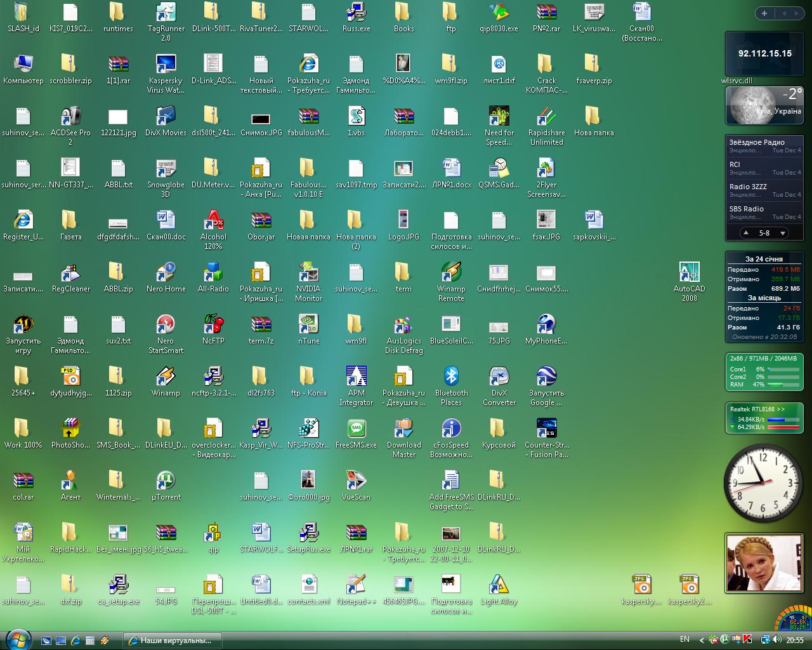The width and height of the screenshot is (812, 650).
Task: Expand hidden system tray icons arrow
Action: tap(701, 640)
